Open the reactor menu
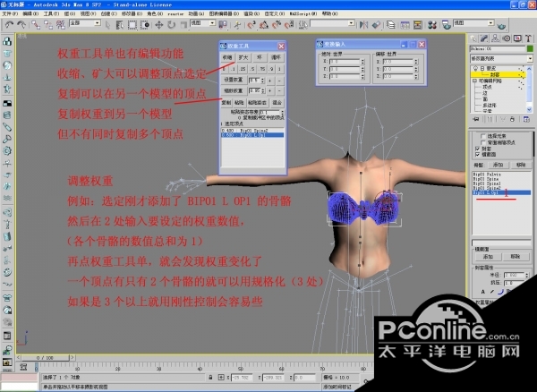The height and width of the screenshot is (392, 537). pyautogui.click(x=175, y=13)
